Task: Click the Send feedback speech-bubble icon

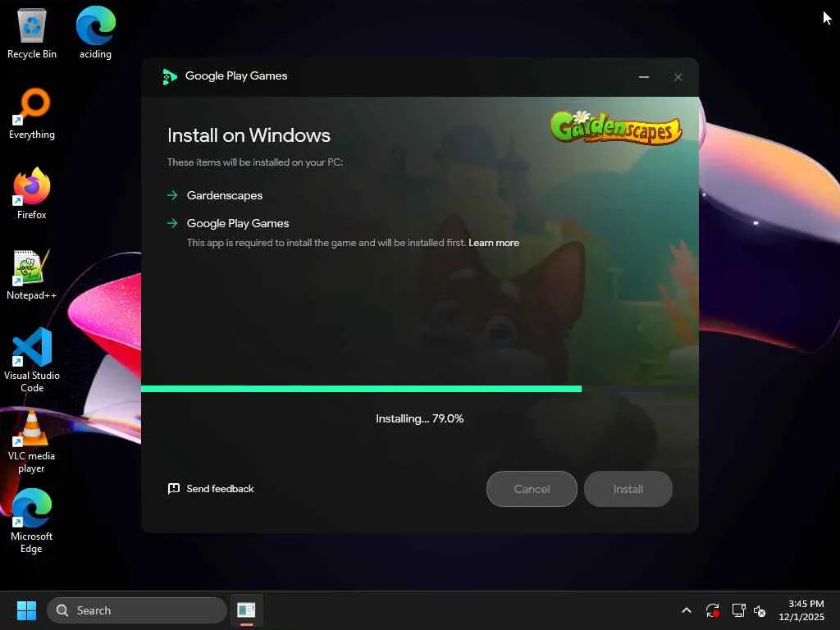Action: [174, 489]
